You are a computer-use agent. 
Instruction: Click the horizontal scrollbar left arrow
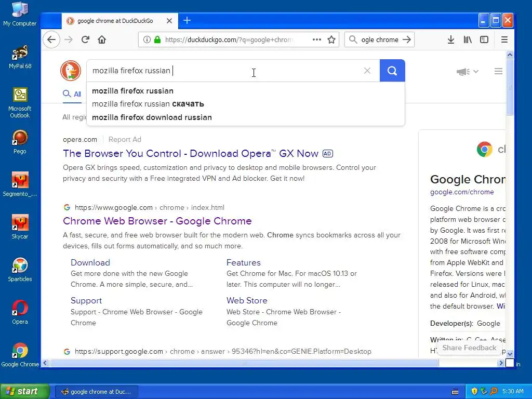click(x=45, y=363)
